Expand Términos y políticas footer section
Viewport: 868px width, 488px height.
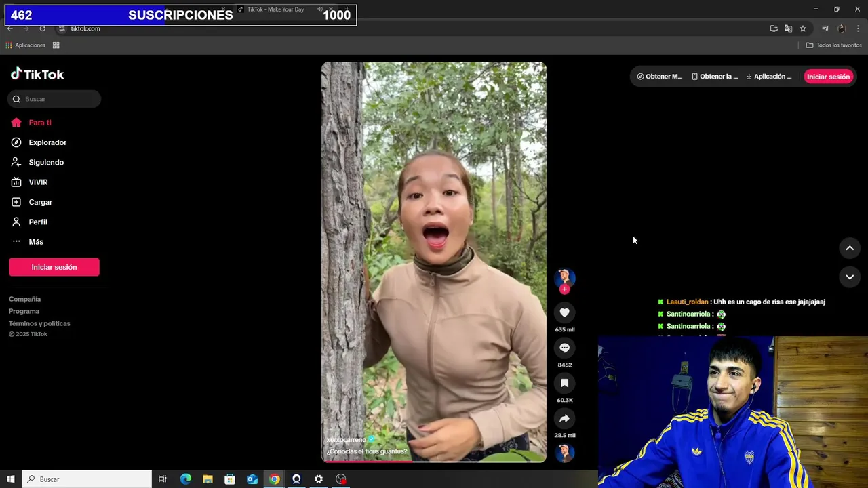click(x=39, y=323)
